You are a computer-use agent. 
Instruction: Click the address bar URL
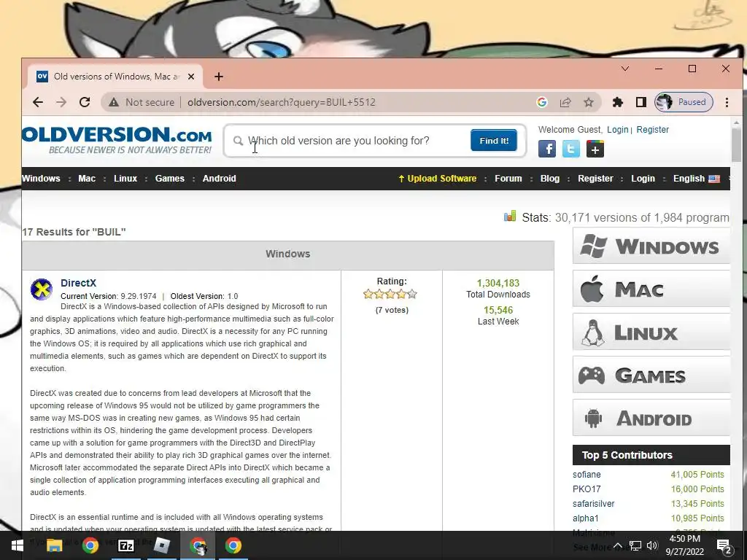point(281,102)
